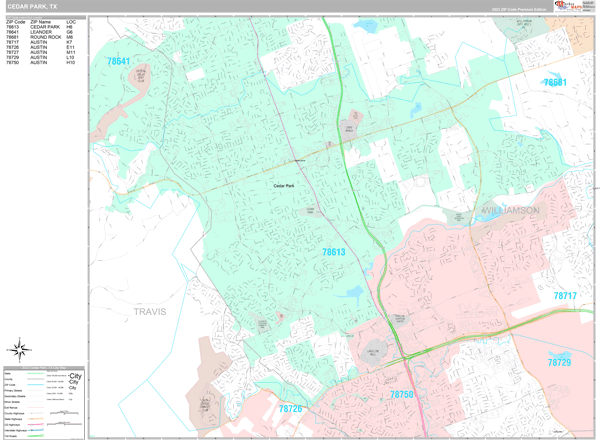Select the LEANDER row in ZIP table
600x440 pixels.
(x=41, y=32)
